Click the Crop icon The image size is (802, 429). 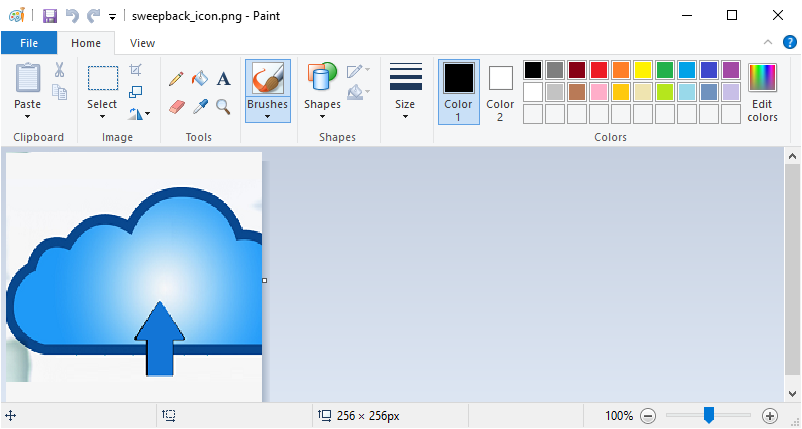pos(136,70)
